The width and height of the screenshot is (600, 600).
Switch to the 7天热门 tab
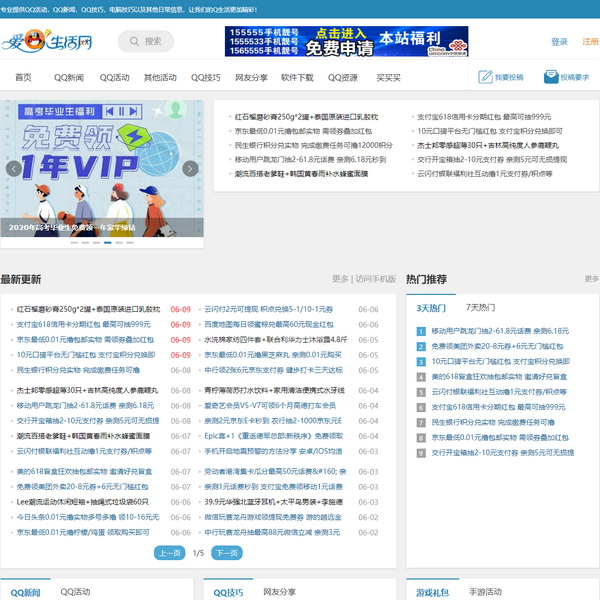click(480, 308)
